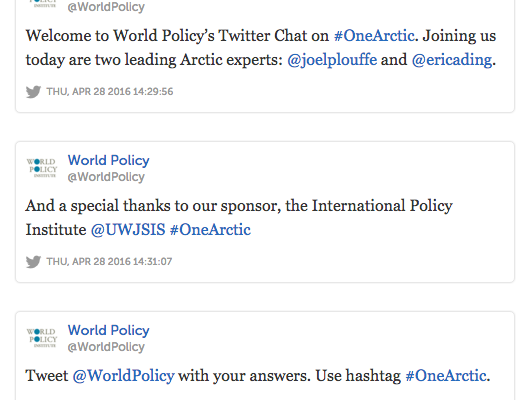
Task: Open @WorldPolicy mention in tweet text
Action: pyautogui.click(x=123, y=376)
